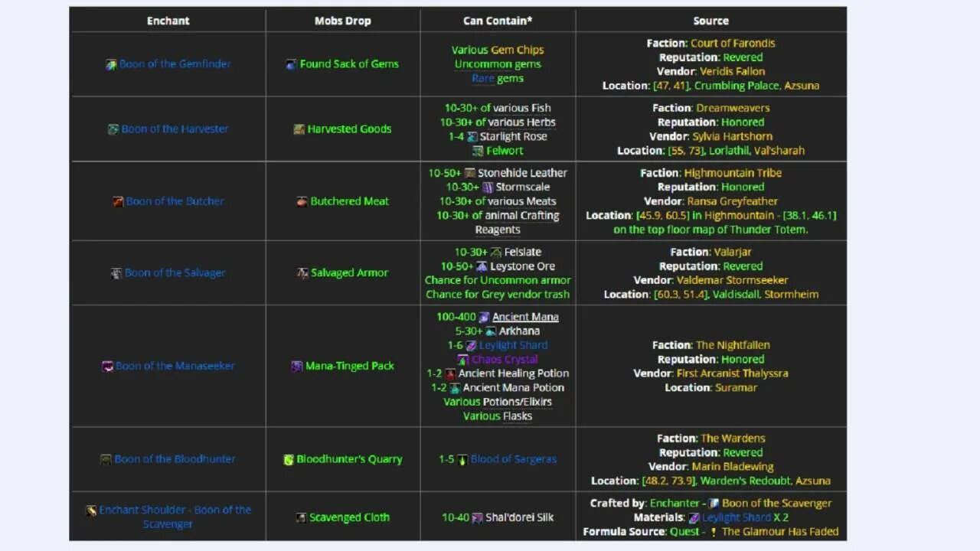
Task: Click the Boon of the Gemfinder icon
Action: (x=111, y=64)
